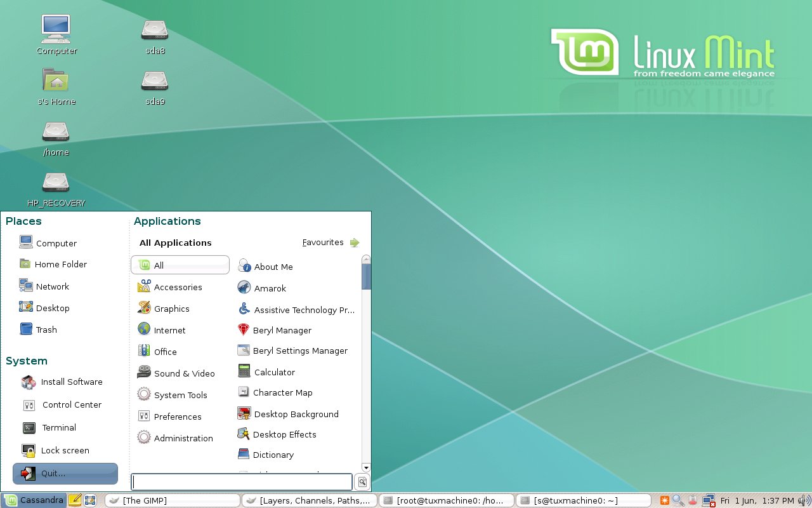Select the Internet category
The image size is (812, 508).
pos(162,330)
